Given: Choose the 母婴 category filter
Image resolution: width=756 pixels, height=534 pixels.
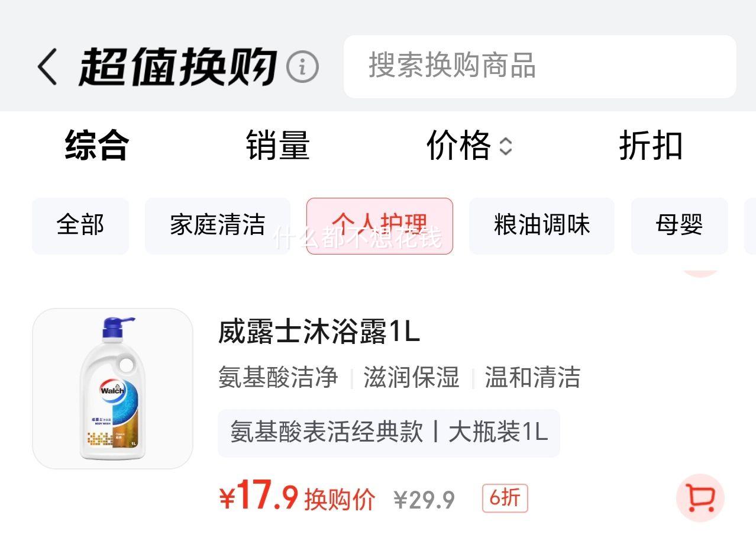Looking at the screenshot, I should 679,226.
